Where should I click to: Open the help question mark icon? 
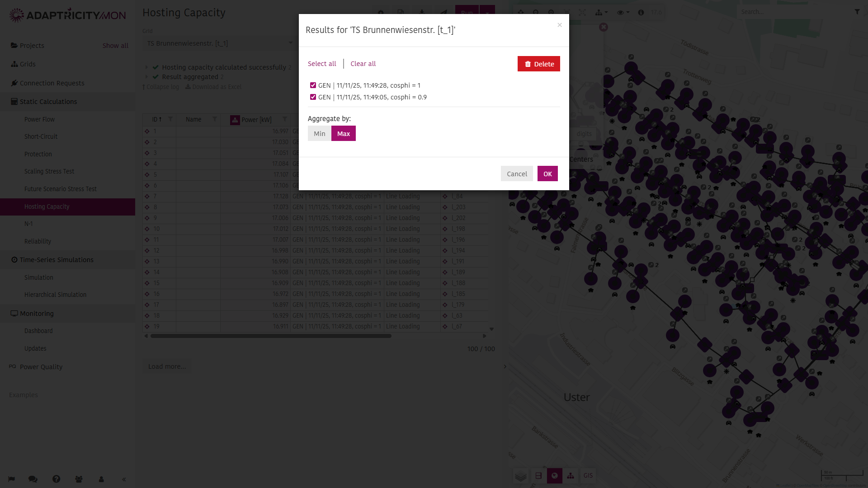(56, 479)
